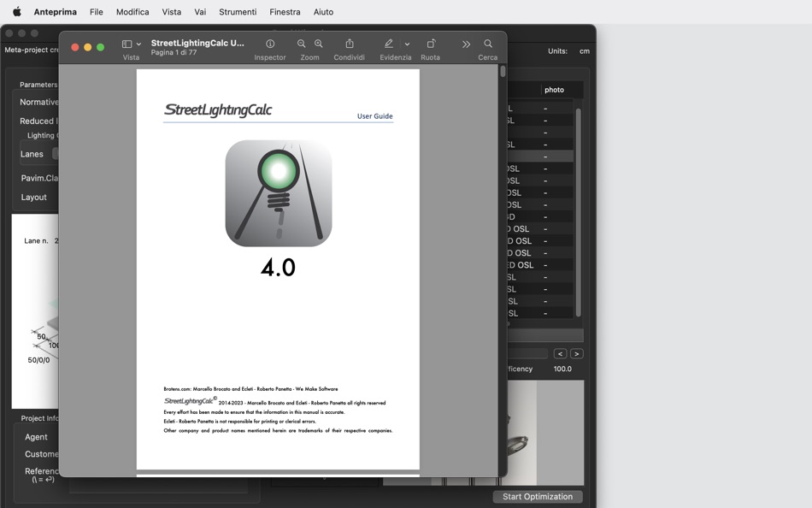The image size is (812, 508).
Task: Open the Vai menu
Action: pos(200,11)
